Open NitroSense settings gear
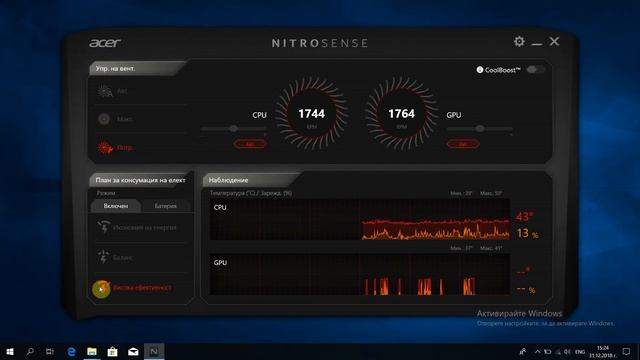This screenshot has width=640, height=360. click(519, 41)
